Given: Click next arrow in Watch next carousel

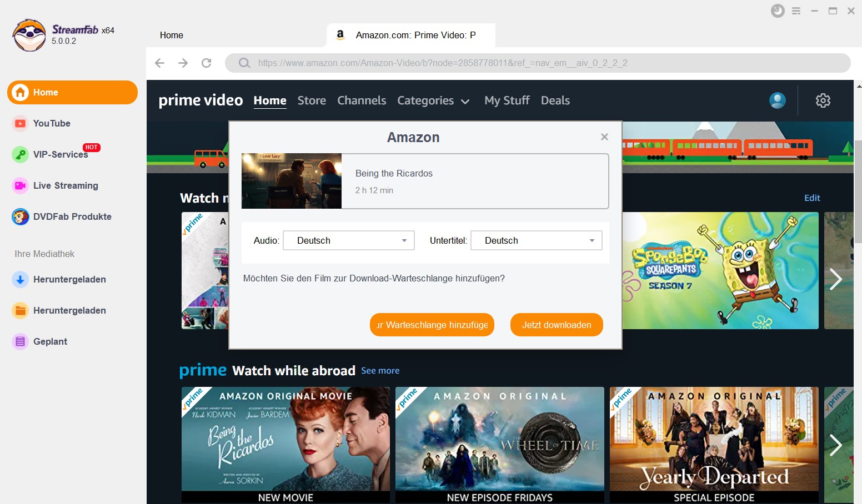Looking at the screenshot, I should [x=836, y=279].
